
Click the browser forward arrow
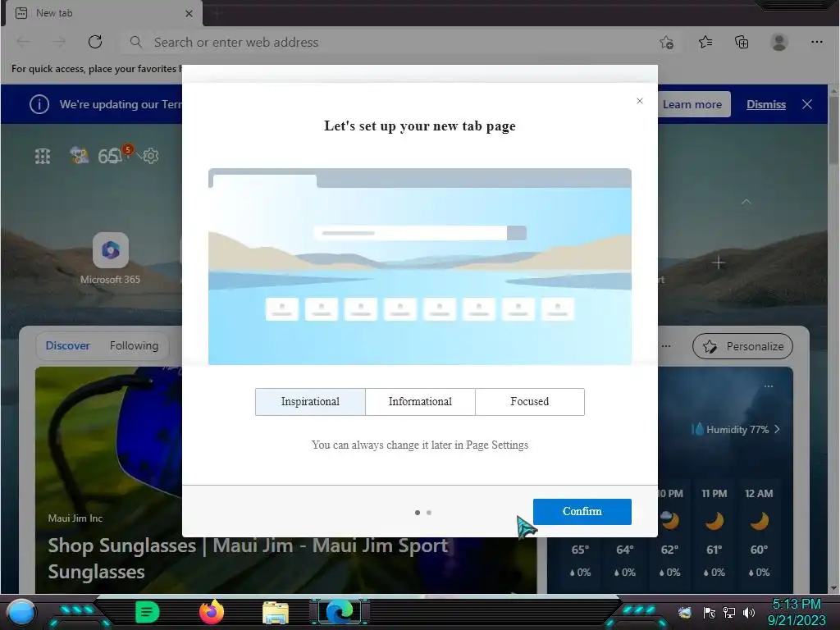59,42
